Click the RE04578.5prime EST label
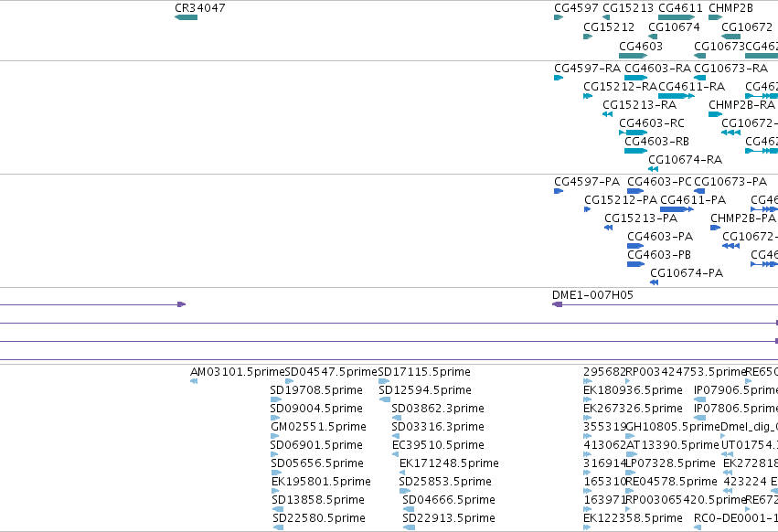This screenshot has height=532, width=778. (671, 482)
